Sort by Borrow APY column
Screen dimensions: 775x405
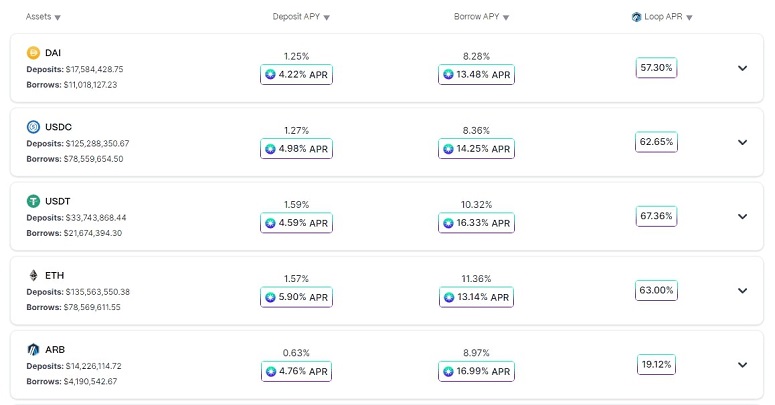tap(481, 17)
